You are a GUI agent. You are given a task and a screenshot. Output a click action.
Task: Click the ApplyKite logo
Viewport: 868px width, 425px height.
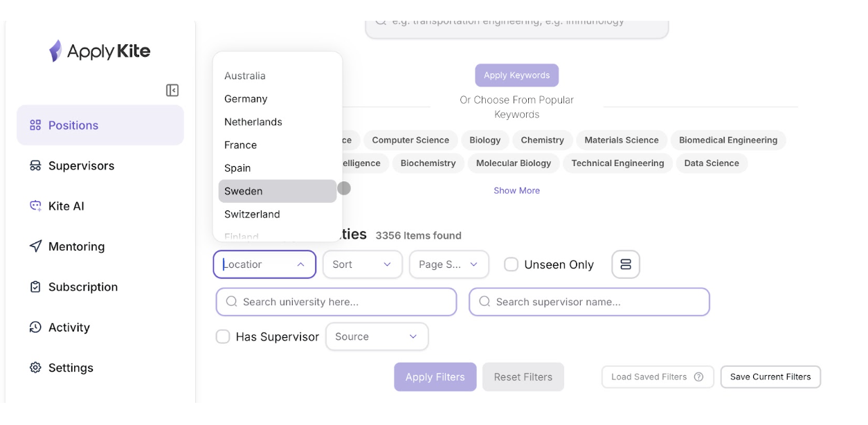tap(100, 51)
